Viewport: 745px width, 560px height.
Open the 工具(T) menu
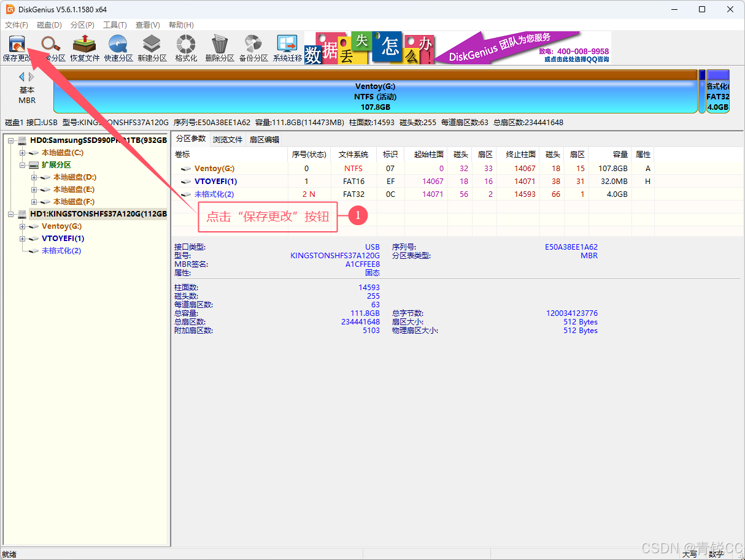click(x=115, y=25)
